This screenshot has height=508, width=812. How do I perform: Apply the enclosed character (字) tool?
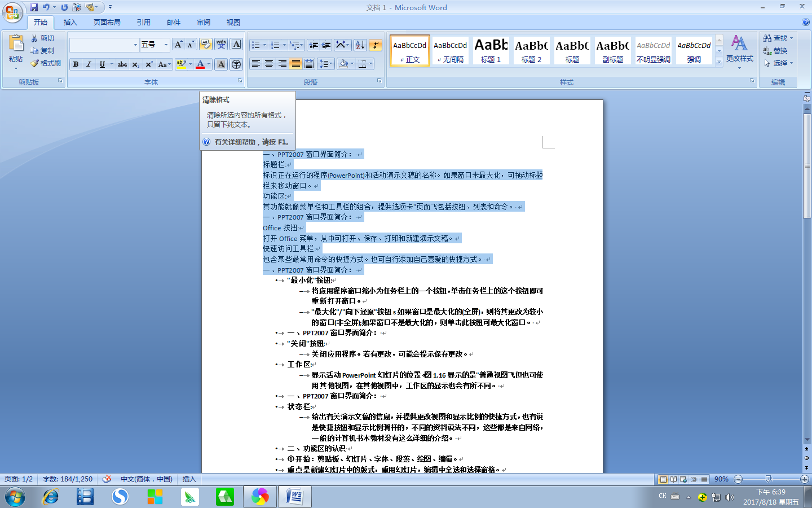pos(237,64)
